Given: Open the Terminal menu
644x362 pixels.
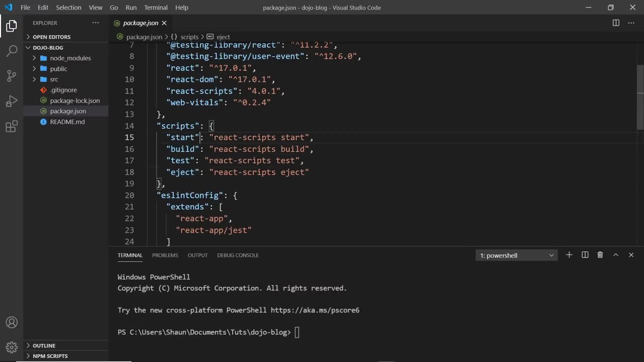Looking at the screenshot, I should pyautogui.click(x=156, y=8).
